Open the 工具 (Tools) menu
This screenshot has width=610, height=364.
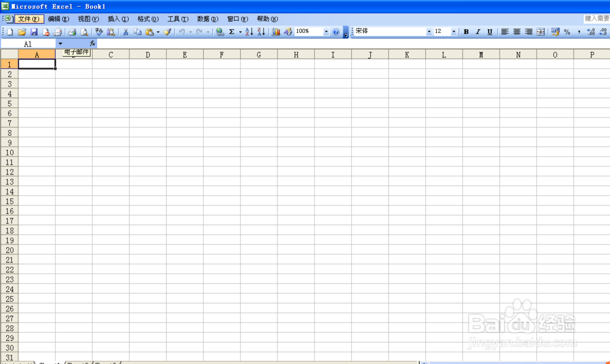point(178,19)
